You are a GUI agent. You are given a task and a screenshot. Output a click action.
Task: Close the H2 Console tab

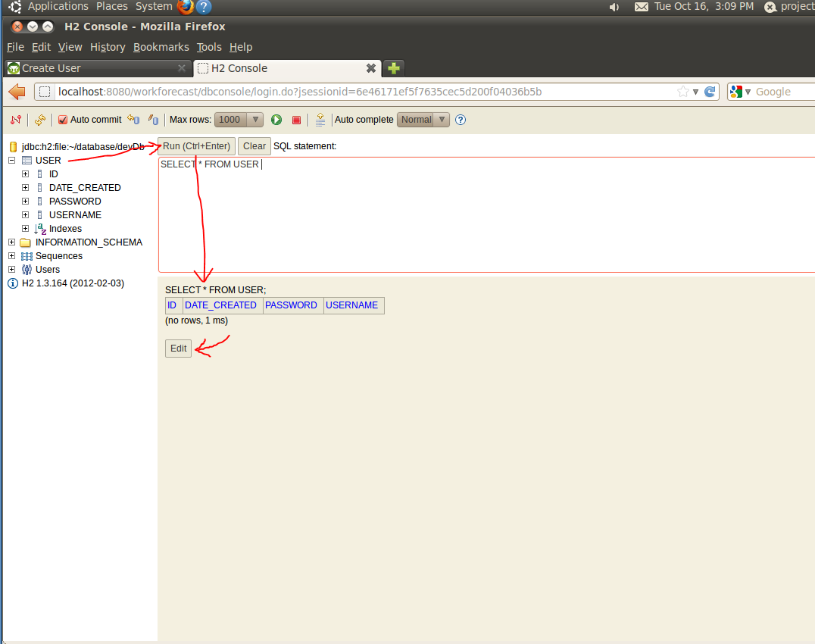click(x=371, y=68)
